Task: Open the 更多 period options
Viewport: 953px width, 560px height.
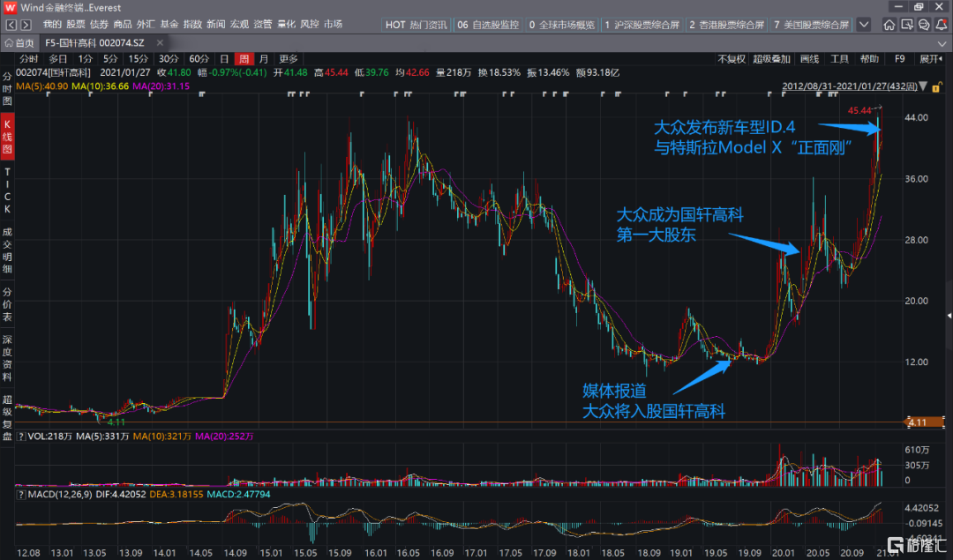Action: click(x=288, y=59)
